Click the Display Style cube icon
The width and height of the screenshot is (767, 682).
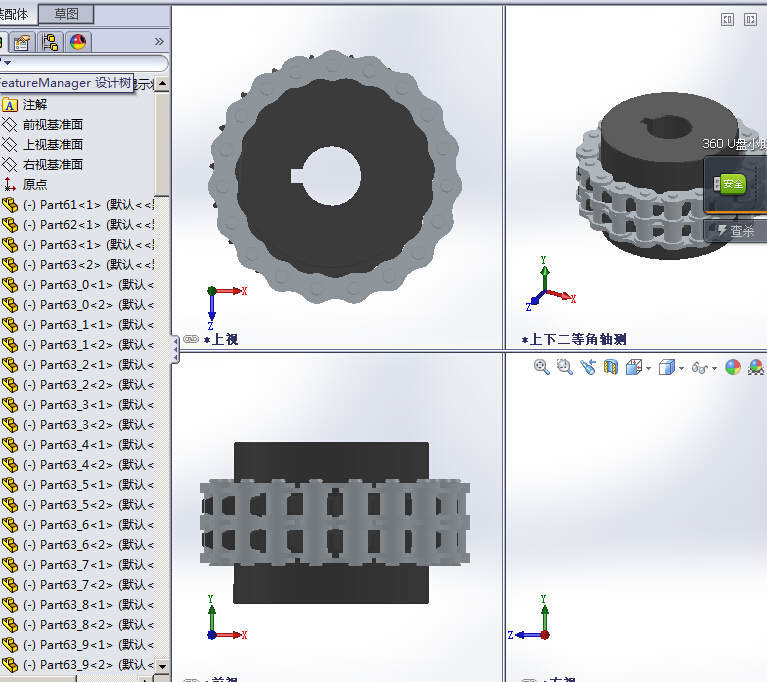coord(667,367)
